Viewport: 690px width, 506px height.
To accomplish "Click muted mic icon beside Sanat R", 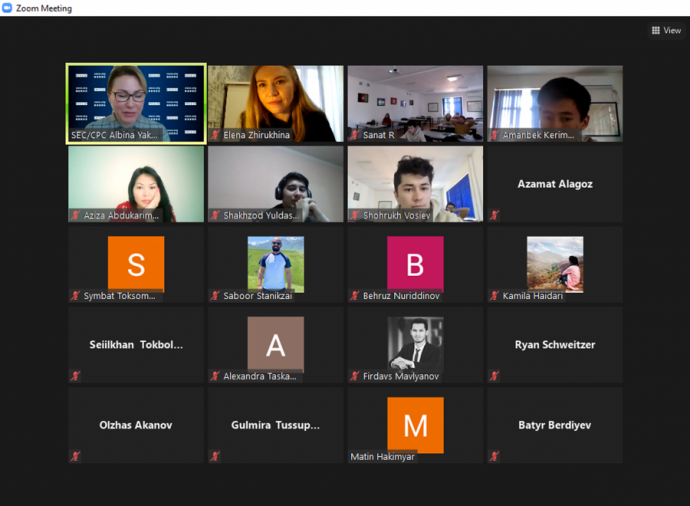I will [355, 135].
